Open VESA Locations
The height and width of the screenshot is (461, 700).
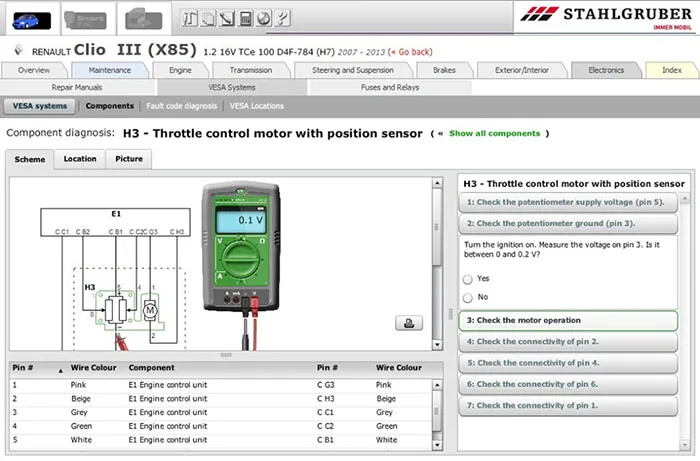click(x=257, y=106)
